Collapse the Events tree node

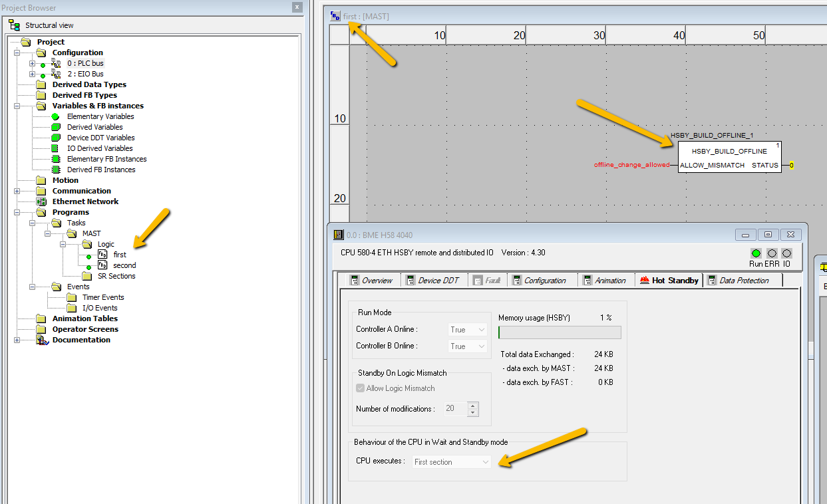(33, 287)
